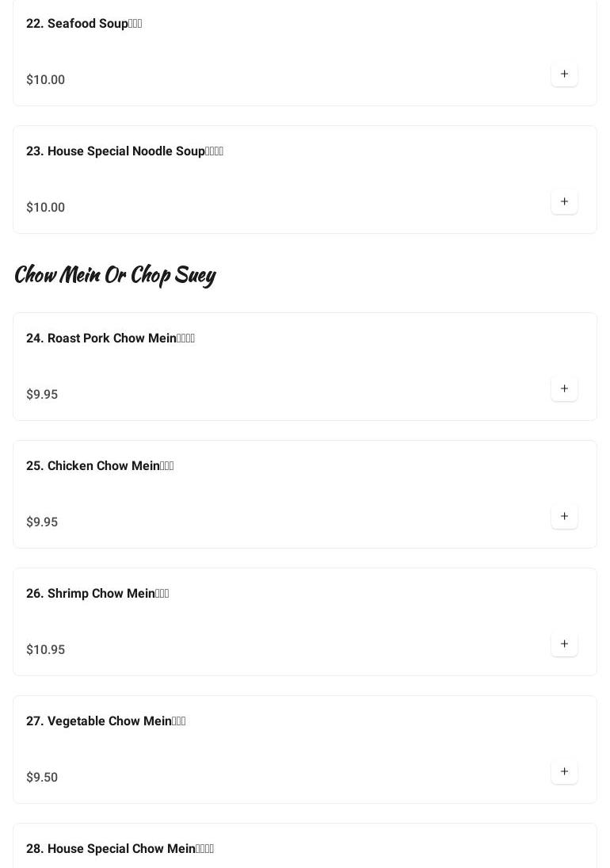This screenshot has width=610, height=868.
Task: Open 23. House Special Noodle Soup title
Action: (124, 151)
